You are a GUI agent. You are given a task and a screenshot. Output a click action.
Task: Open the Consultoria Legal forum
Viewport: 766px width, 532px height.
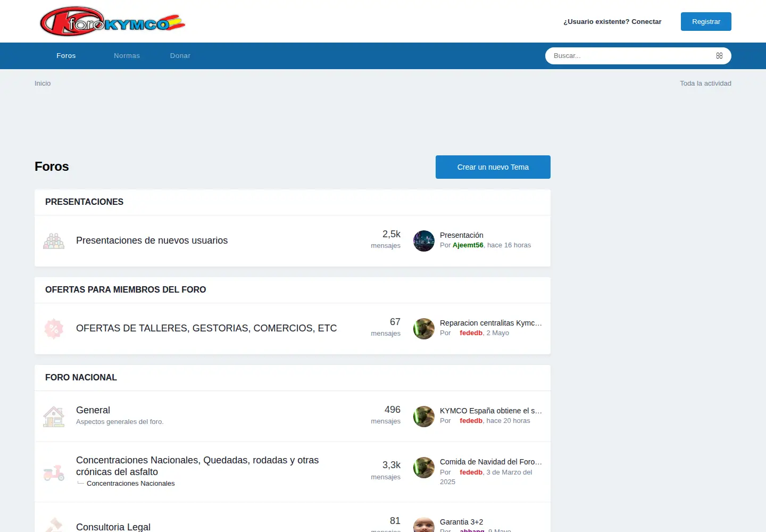pyautogui.click(x=113, y=527)
